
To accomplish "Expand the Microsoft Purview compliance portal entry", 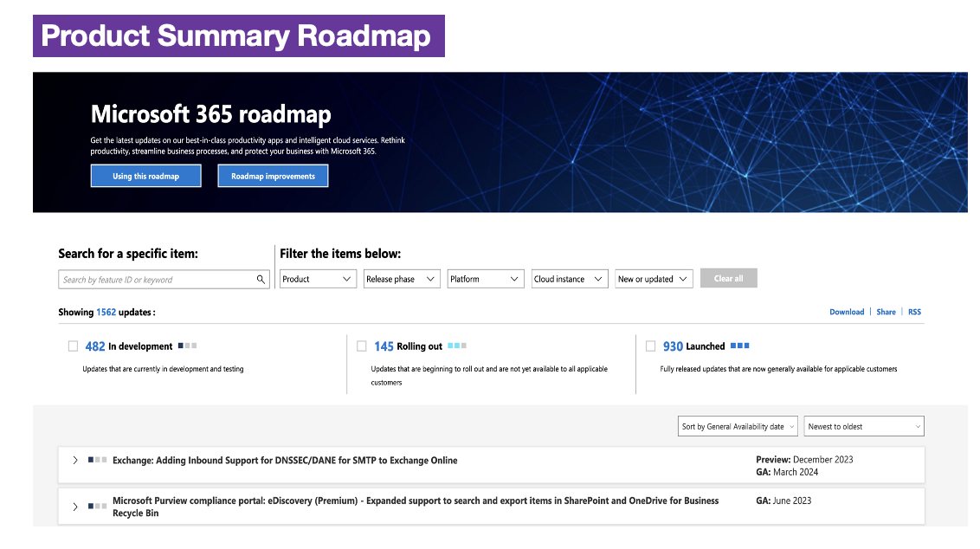I will pyautogui.click(x=75, y=506).
